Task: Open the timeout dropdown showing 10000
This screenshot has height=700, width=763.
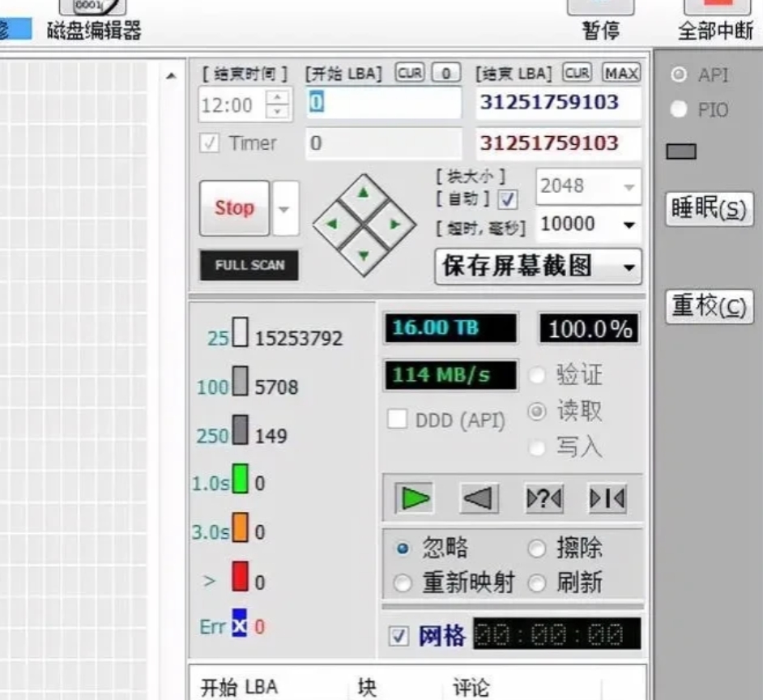Action: coord(588,224)
